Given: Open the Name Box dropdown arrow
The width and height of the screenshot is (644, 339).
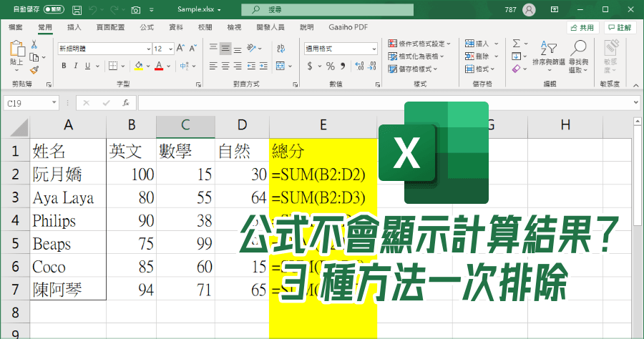Looking at the screenshot, I should [54, 102].
